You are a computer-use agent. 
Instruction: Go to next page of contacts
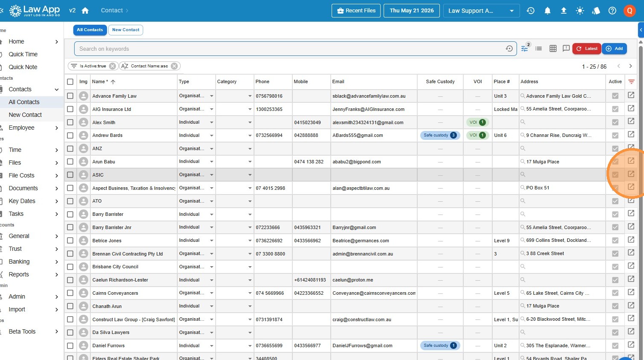click(630, 66)
